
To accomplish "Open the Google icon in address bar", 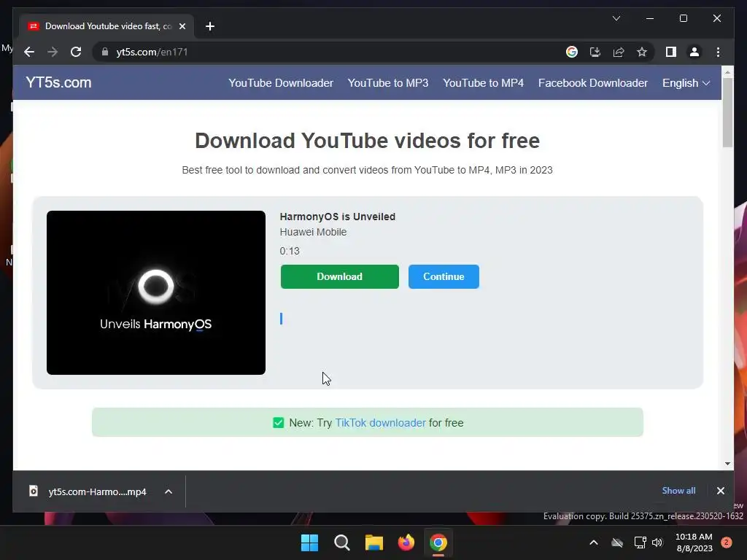I will 572,52.
